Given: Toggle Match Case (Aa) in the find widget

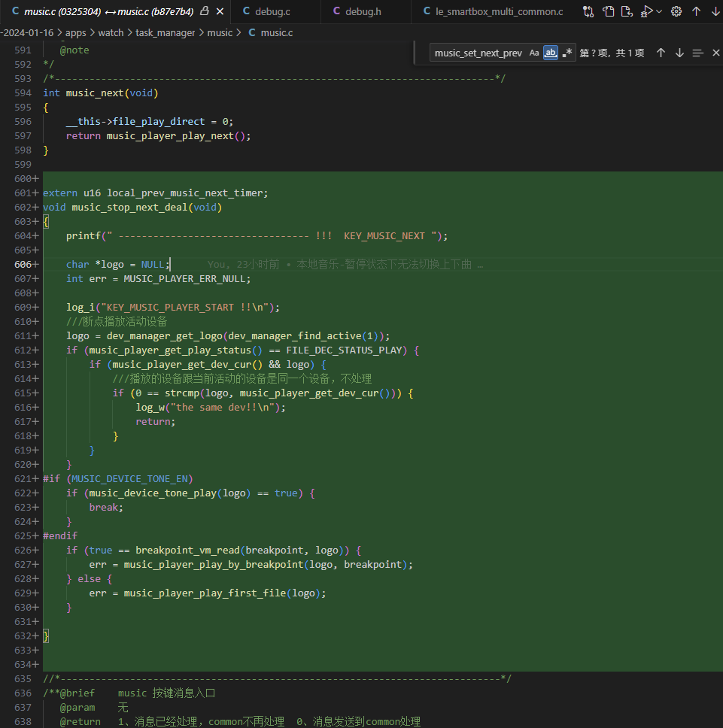Looking at the screenshot, I should click(x=534, y=53).
